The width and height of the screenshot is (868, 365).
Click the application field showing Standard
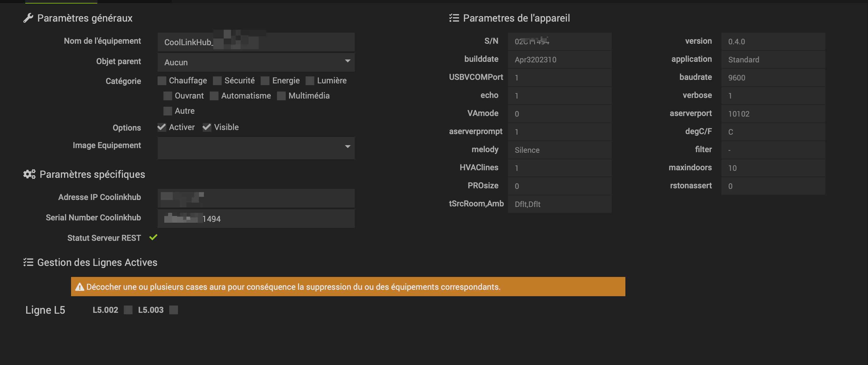pos(773,60)
